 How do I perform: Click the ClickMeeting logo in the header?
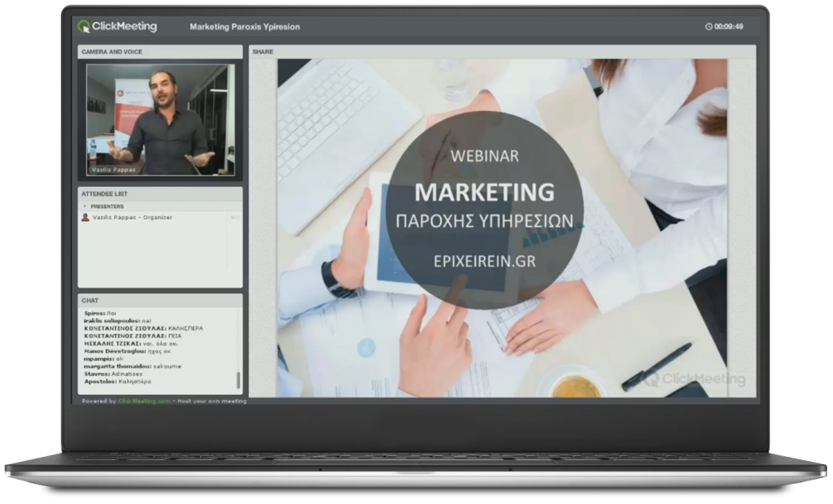click(117, 26)
